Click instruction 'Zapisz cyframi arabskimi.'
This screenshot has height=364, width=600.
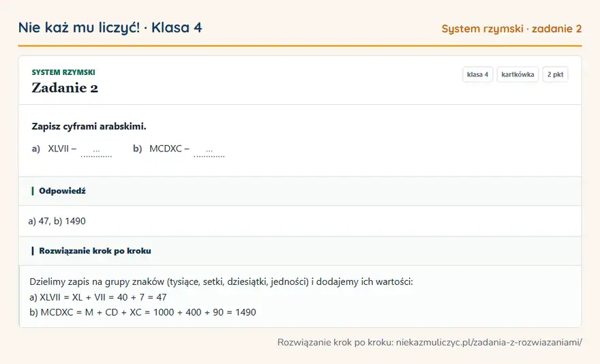89,126
